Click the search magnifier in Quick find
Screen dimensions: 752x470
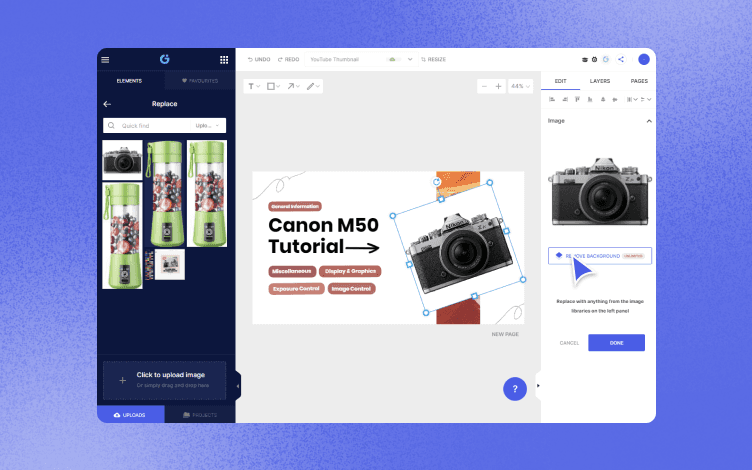point(111,126)
